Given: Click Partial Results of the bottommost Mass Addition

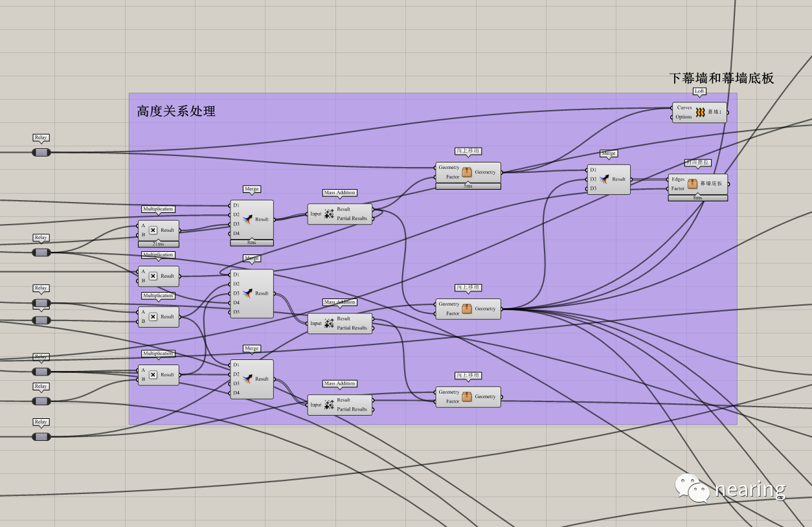Looking at the screenshot, I should click(352, 409).
